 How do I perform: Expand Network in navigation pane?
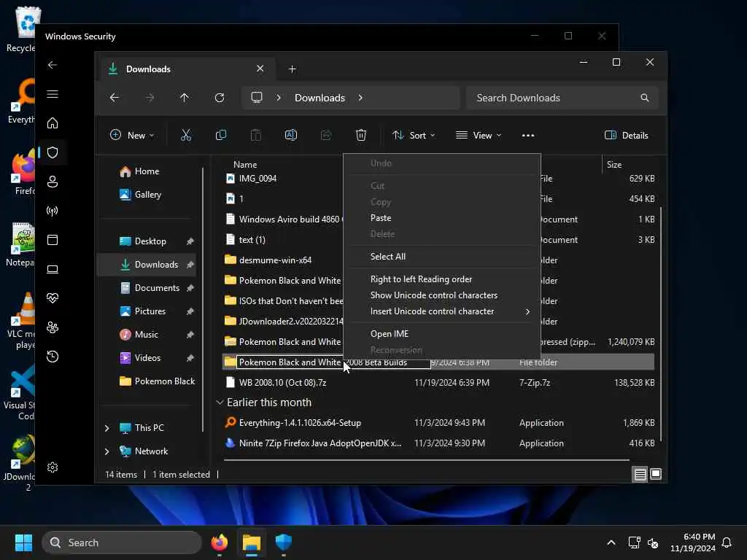(x=107, y=451)
